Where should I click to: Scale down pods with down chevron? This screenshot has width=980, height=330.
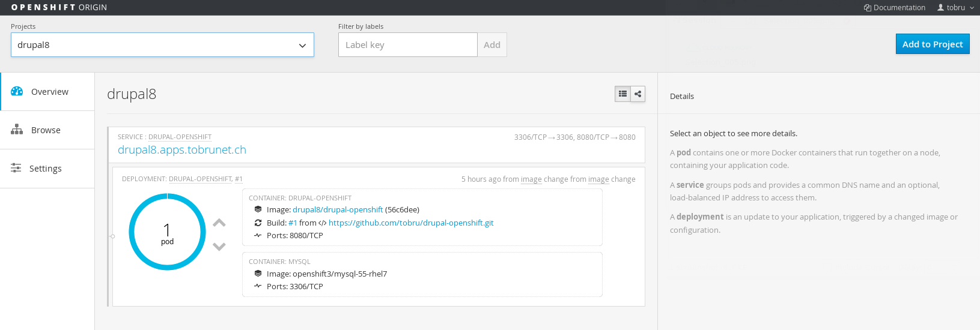[219, 246]
